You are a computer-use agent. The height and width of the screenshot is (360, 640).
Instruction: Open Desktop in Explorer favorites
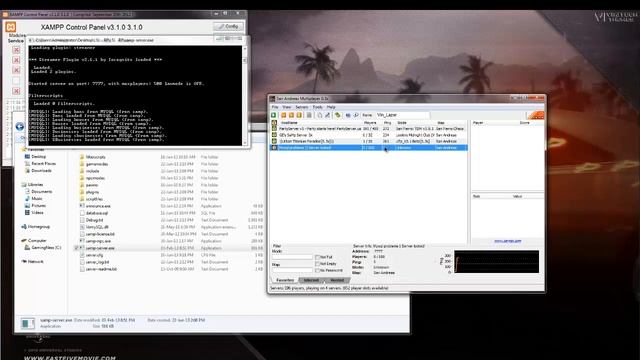pos(35,156)
